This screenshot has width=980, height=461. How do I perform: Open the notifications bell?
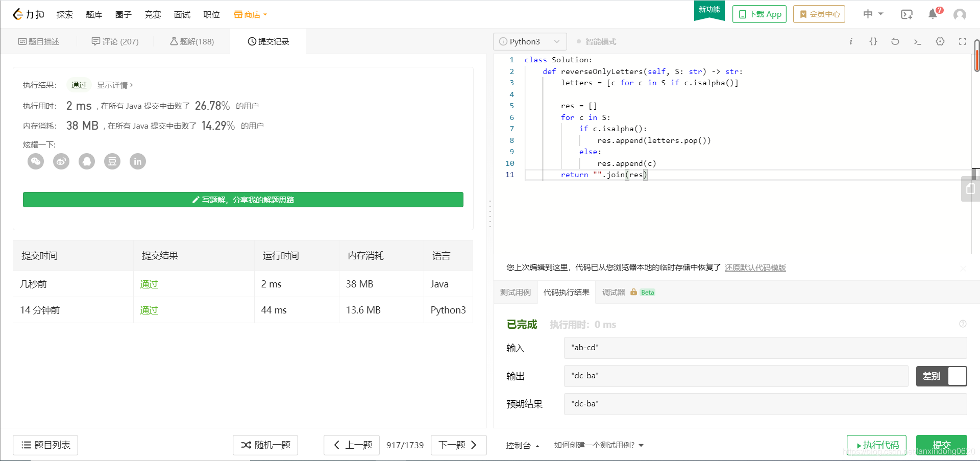[x=934, y=14]
